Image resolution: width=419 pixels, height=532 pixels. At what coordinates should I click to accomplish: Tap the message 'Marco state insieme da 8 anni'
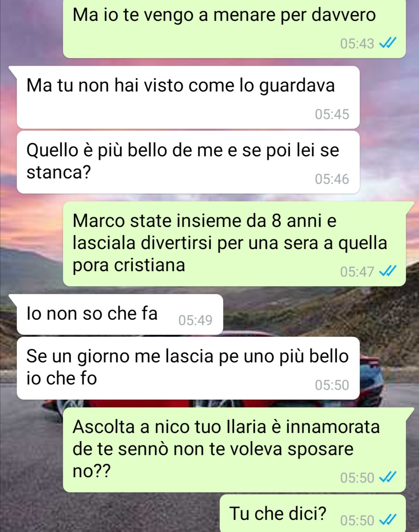coord(234,244)
